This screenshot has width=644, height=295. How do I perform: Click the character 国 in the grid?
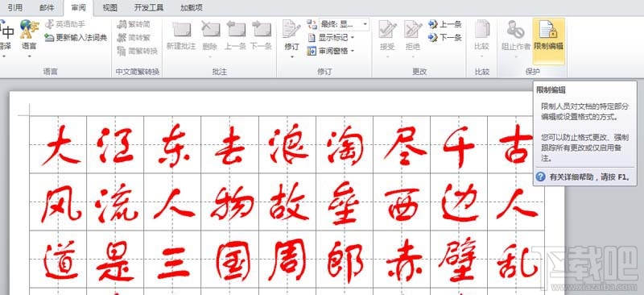(x=233, y=261)
